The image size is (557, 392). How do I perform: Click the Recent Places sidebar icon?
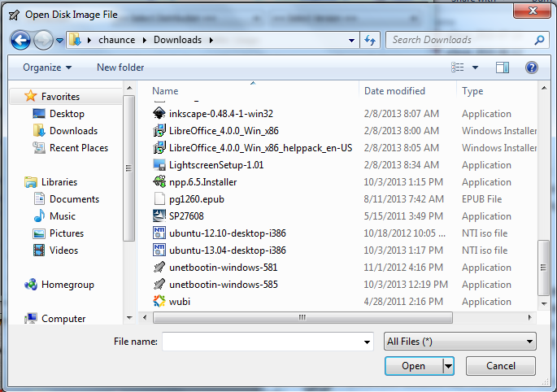coord(39,147)
